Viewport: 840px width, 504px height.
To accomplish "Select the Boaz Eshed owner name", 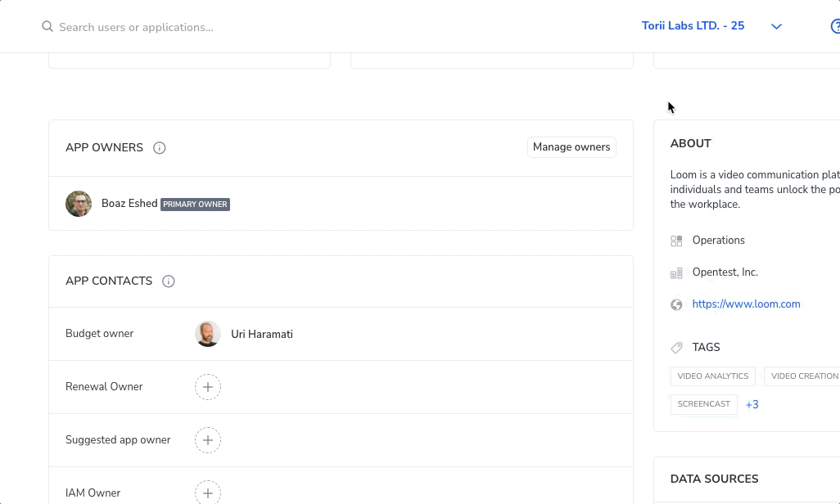I will click(x=129, y=204).
